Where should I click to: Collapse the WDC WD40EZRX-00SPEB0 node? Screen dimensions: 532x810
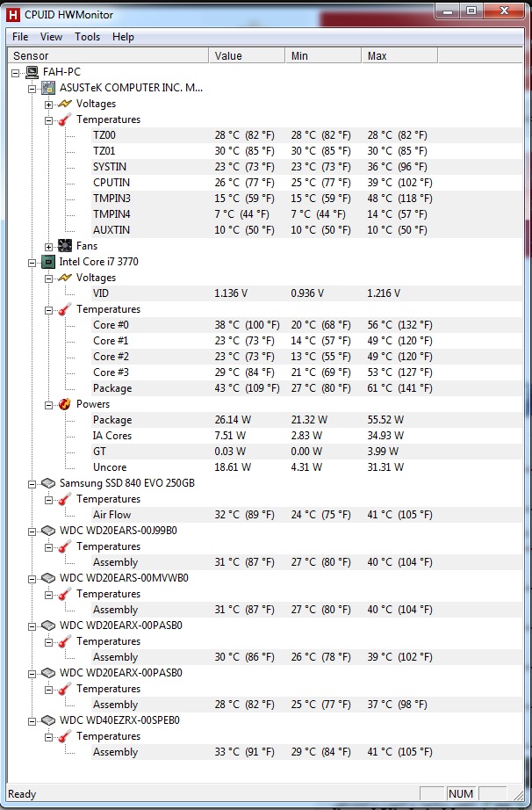(32, 721)
